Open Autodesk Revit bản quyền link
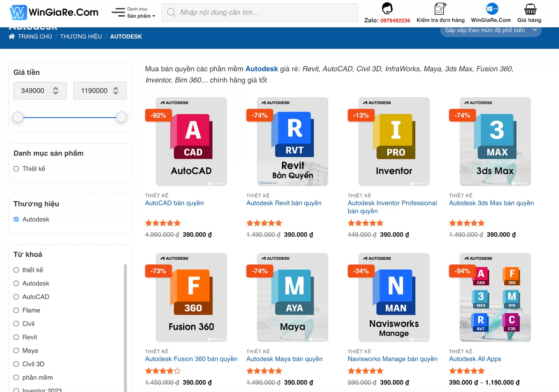Screen dimensions: 559x392 pyautogui.click(x=284, y=203)
